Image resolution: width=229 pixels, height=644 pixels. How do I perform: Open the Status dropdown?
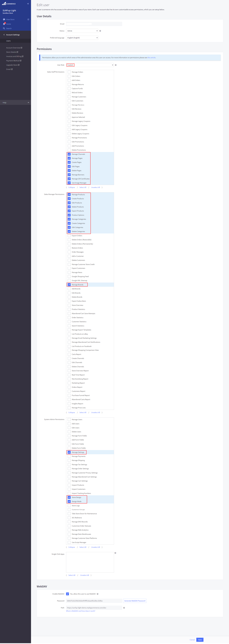82,31
